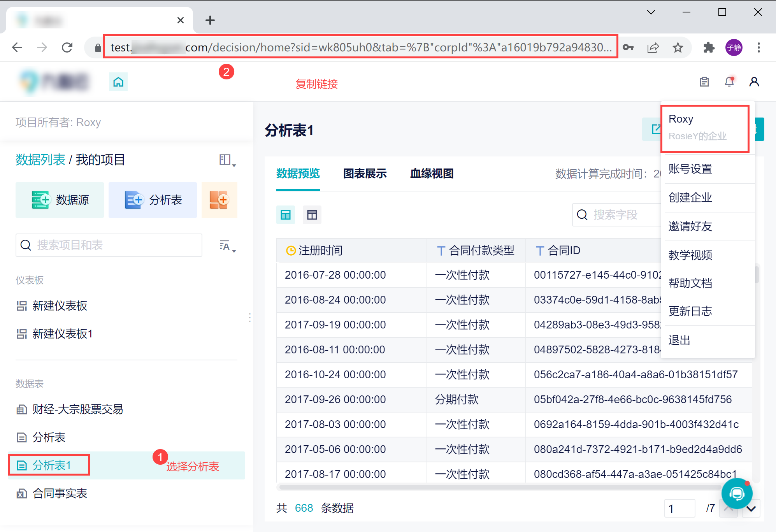
Task: Click the next page down arrow
Action: click(x=751, y=509)
